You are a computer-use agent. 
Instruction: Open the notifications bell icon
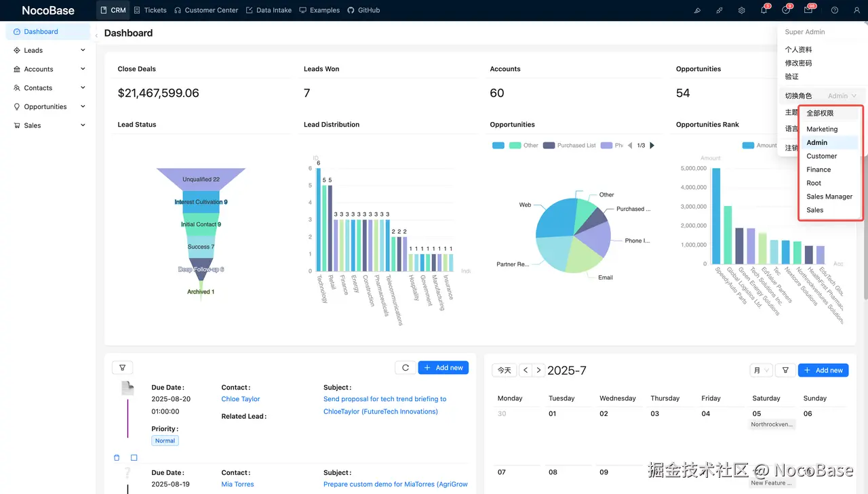764,10
